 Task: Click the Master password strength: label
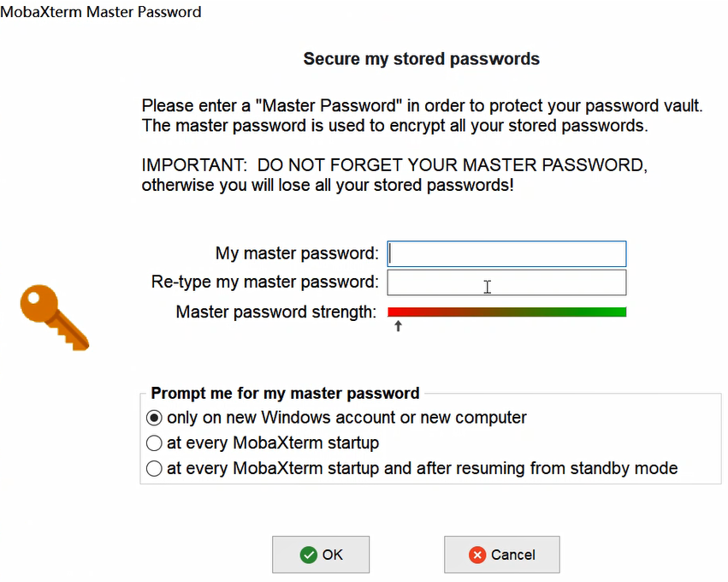(x=276, y=312)
